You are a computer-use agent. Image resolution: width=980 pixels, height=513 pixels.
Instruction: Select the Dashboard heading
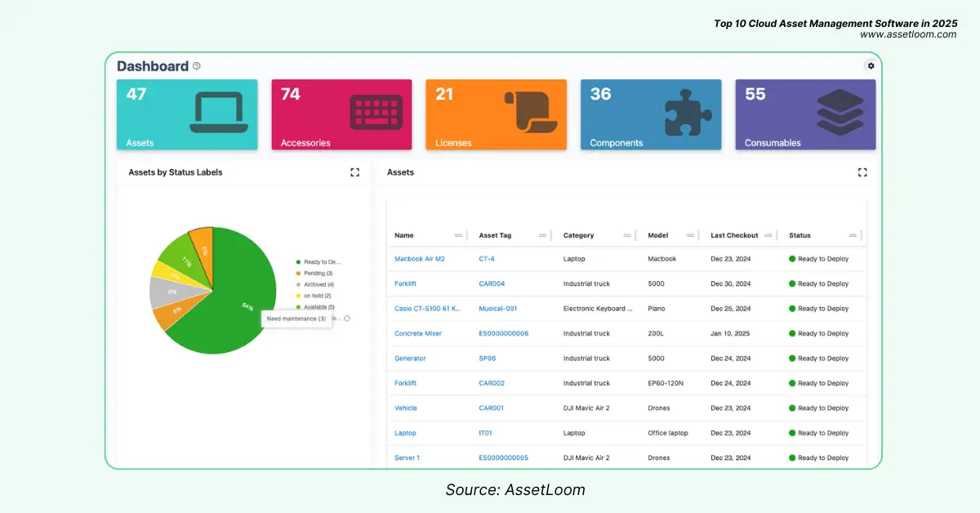coord(151,66)
